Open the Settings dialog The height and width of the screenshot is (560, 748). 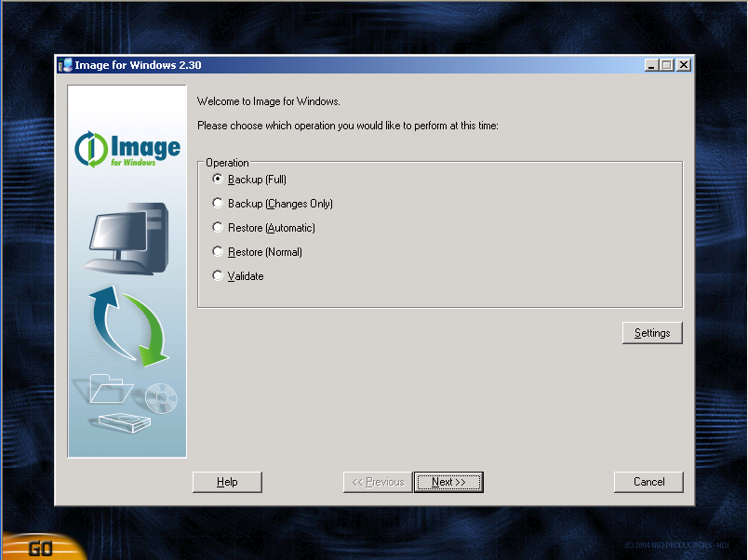point(652,333)
